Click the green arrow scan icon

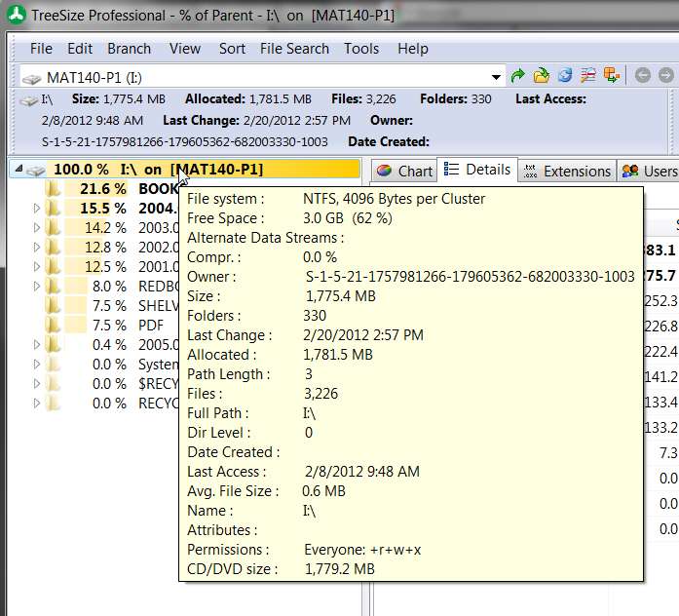[x=517, y=76]
